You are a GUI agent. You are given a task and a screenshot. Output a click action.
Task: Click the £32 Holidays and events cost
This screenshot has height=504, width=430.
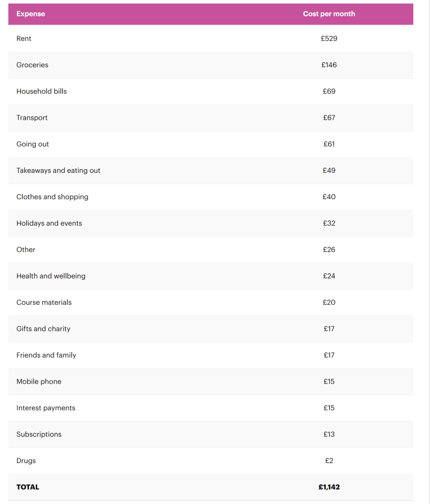329,223
